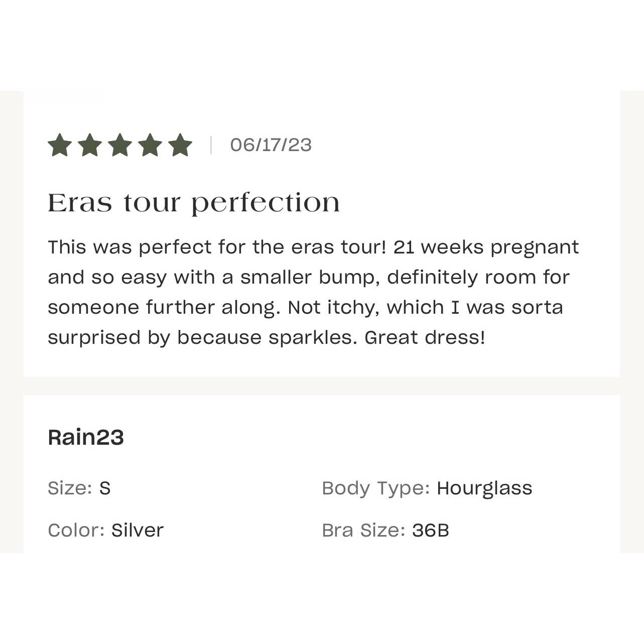
Task: Select the size value S
Action: [105, 488]
